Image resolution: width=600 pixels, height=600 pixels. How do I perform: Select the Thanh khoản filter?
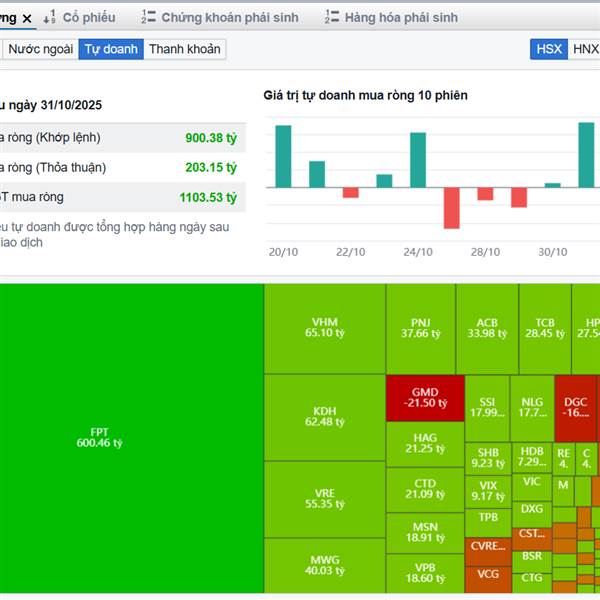pos(185,49)
